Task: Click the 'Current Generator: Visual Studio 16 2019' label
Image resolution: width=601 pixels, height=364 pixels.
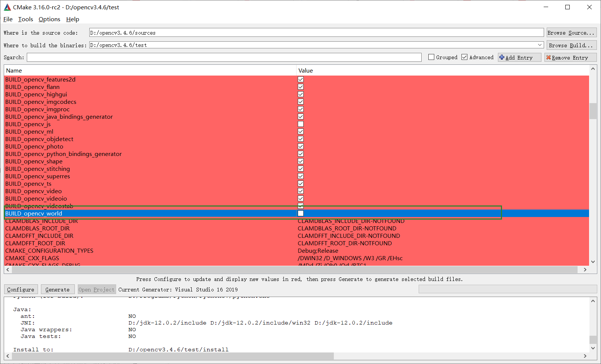Action: point(178,290)
